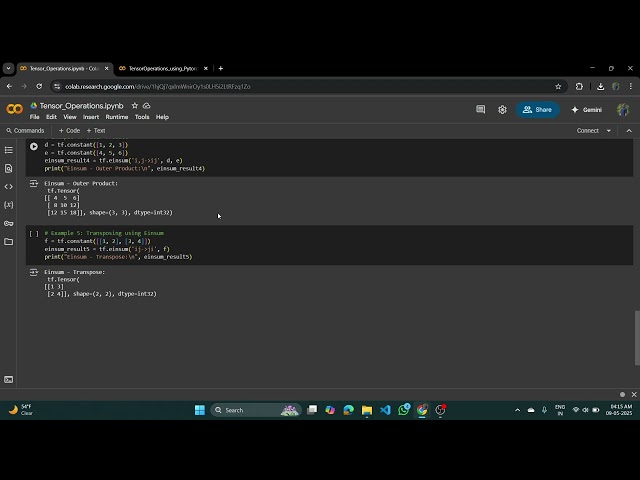Open Colab settings gear icon
The height and width of the screenshot is (480, 640).
[x=502, y=109]
